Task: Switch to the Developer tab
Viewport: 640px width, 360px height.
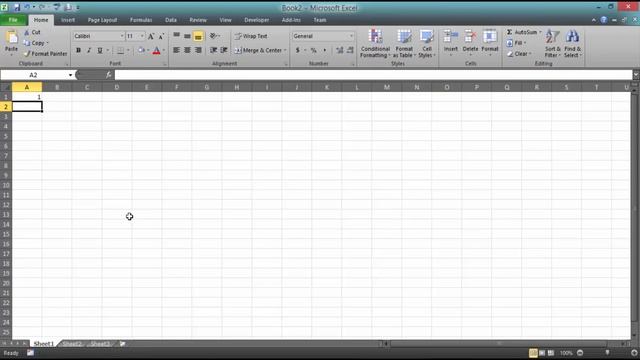Action: [x=256, y=20]
